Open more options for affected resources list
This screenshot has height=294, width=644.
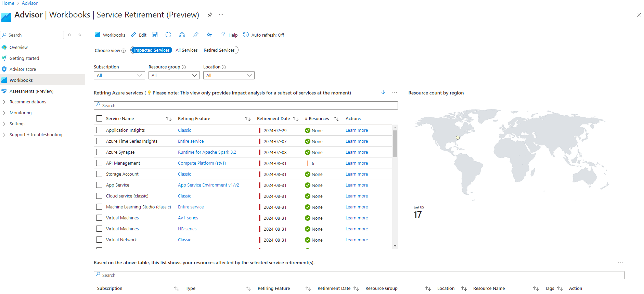(621, 262)
